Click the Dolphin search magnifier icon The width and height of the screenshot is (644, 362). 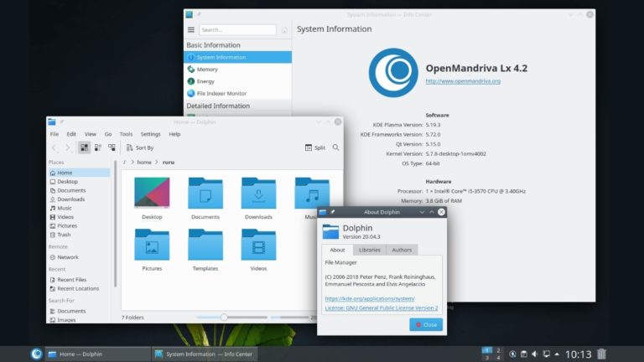click(335, 147)
